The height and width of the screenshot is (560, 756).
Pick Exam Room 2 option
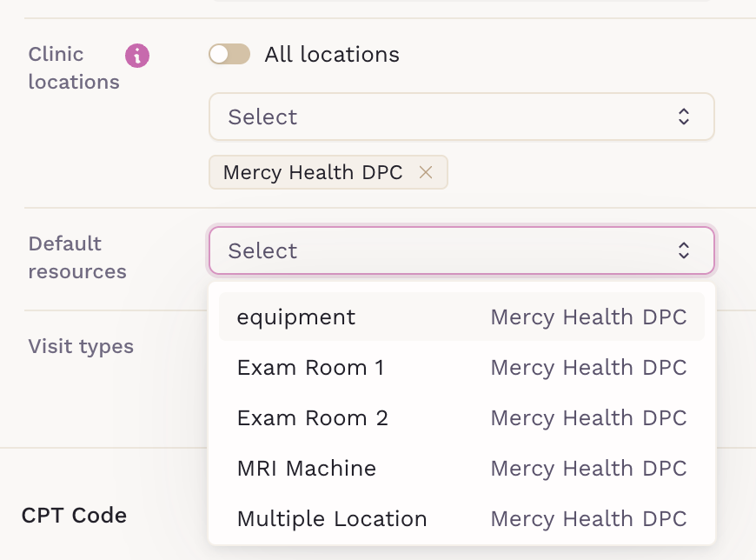[x=312, y=418]
